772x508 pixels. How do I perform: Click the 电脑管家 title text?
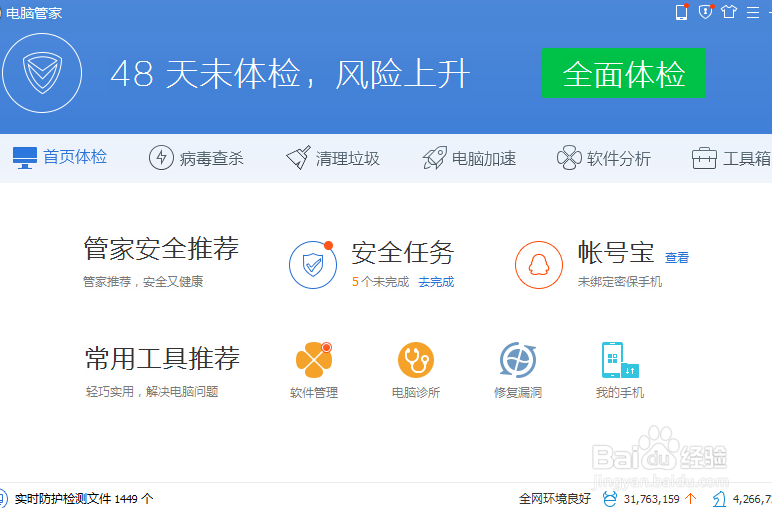[x=34, y=13]
